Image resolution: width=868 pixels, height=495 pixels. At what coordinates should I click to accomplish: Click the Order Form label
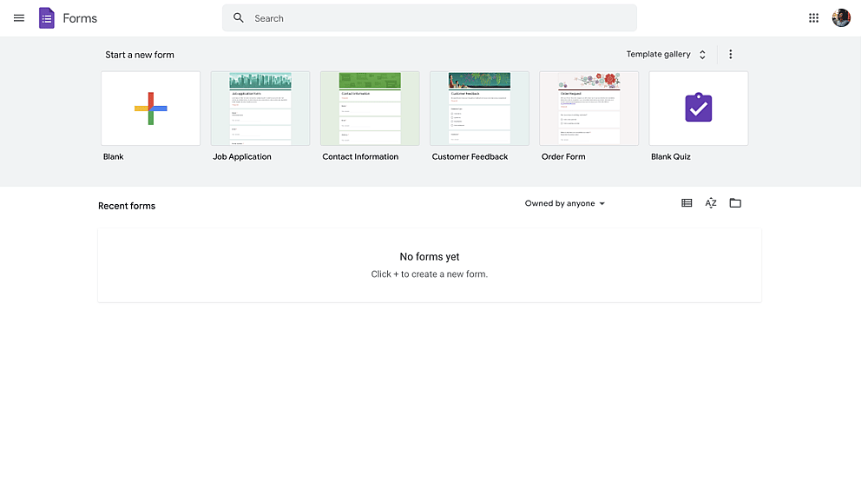click(563, 156)
